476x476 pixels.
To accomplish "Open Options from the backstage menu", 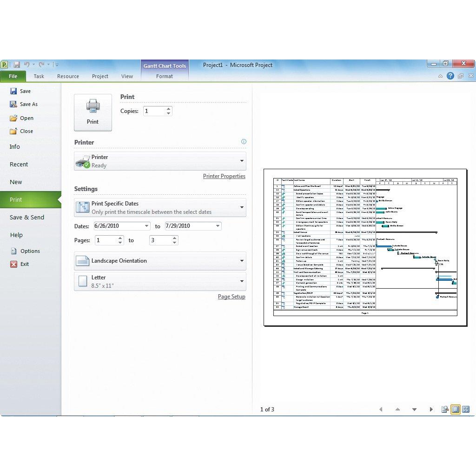I will [x=25, y=251].
